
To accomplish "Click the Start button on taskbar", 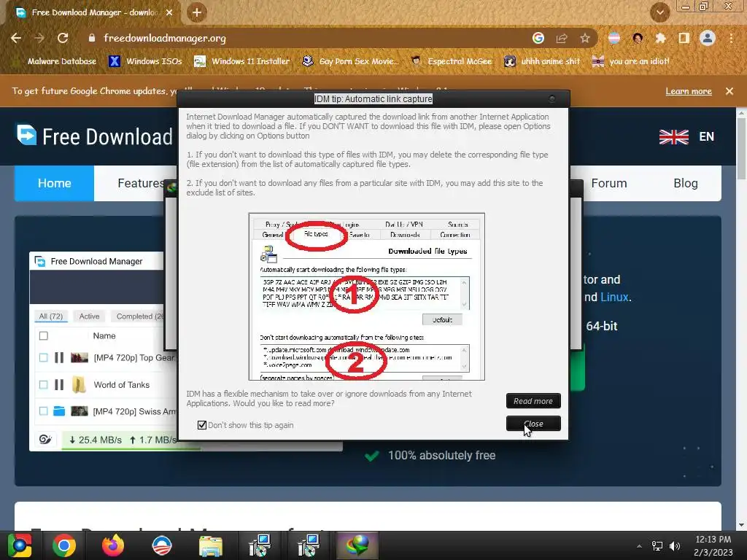I will 20,545.
